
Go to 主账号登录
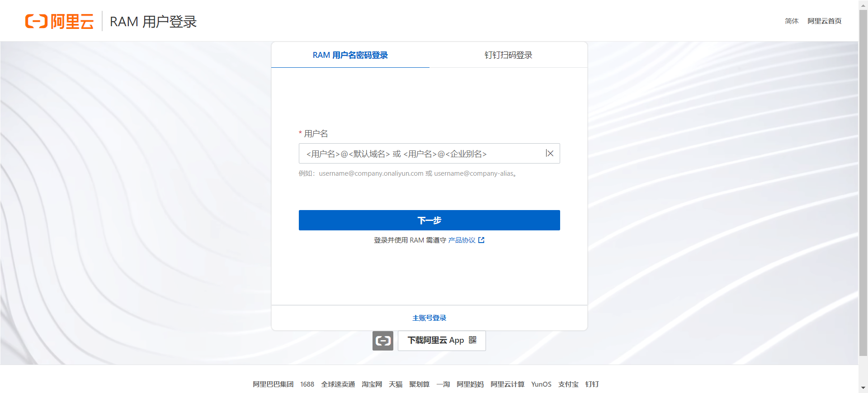[x=429, y=318]
